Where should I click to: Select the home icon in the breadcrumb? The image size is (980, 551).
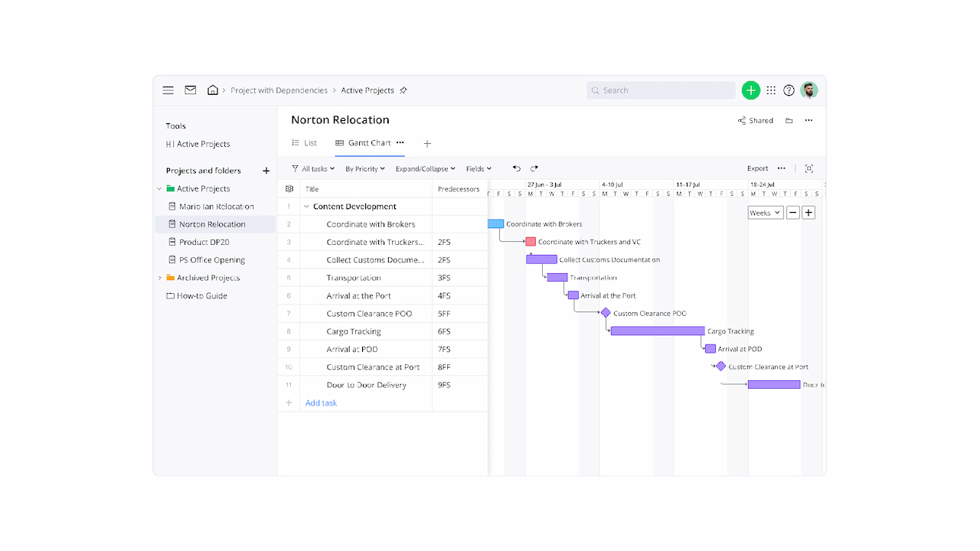pos(213,90)
